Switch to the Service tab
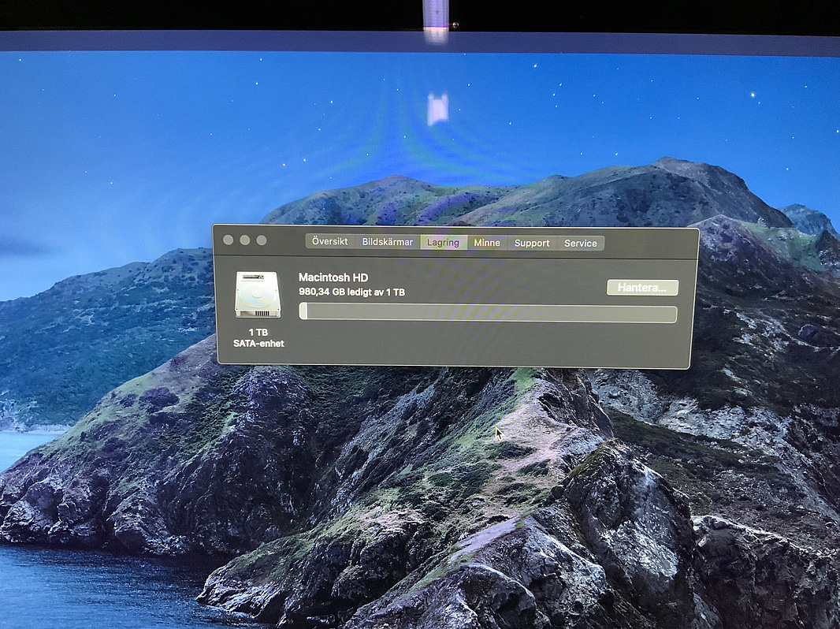This screenshot has height=629, width=840. (x=581, y=243)
